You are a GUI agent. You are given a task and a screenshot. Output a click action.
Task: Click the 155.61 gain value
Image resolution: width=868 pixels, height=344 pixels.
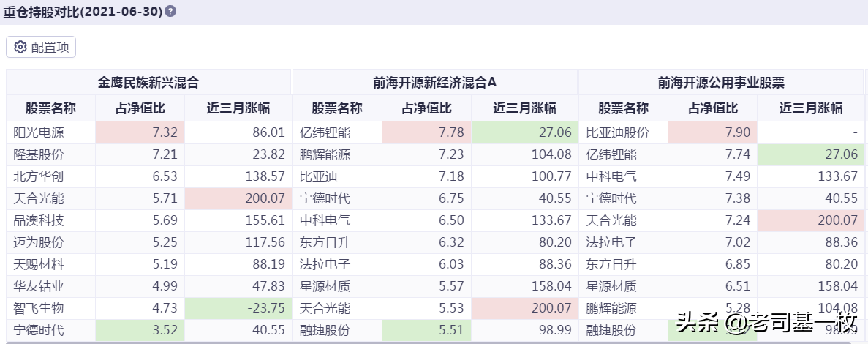[265, 220]
